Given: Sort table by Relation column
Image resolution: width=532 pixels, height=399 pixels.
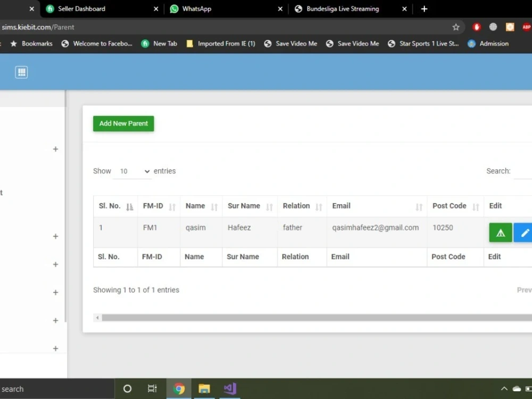Looking at the screenshot, I should (x=302, y=206).
